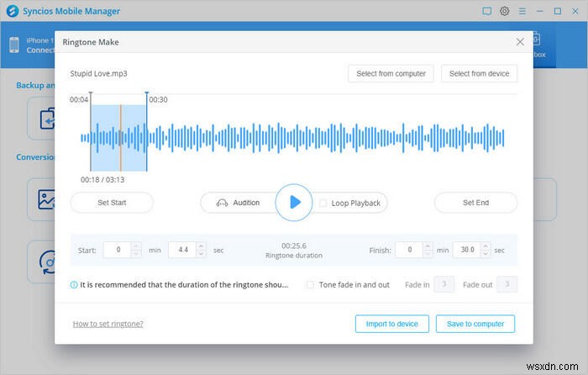Decrease the Finish minutes value

coord(428,253)
